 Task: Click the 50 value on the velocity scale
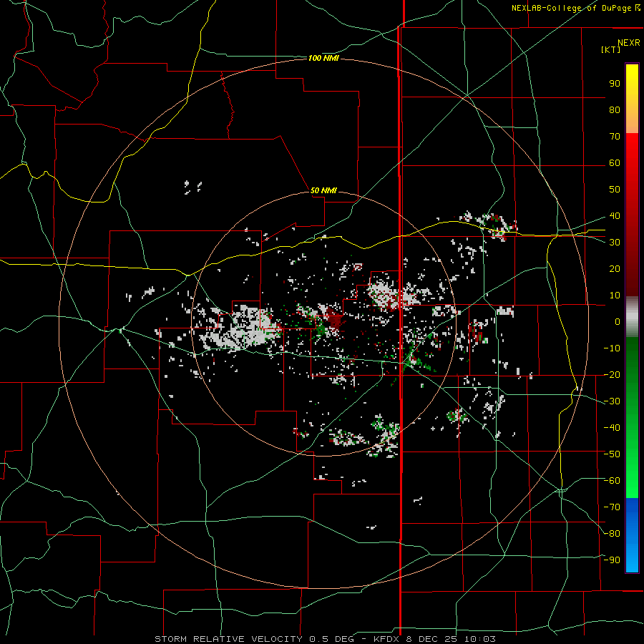pyautogui.click(x=615, y=190)
